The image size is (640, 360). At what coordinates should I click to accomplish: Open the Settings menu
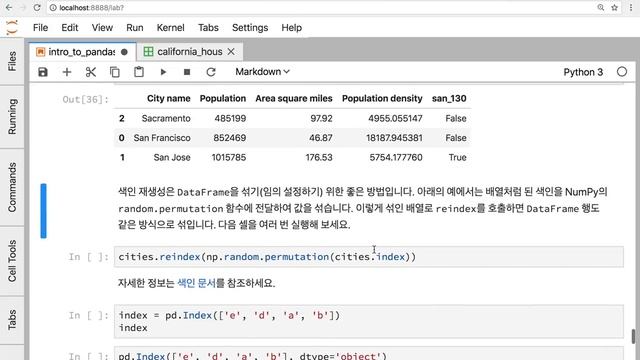coord(250,28)
